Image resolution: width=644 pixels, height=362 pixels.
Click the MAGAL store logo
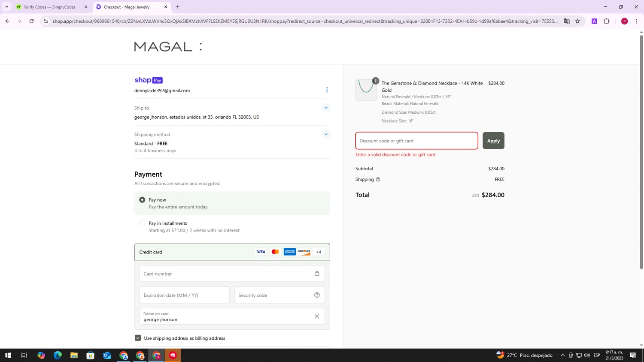pos(168,46)
